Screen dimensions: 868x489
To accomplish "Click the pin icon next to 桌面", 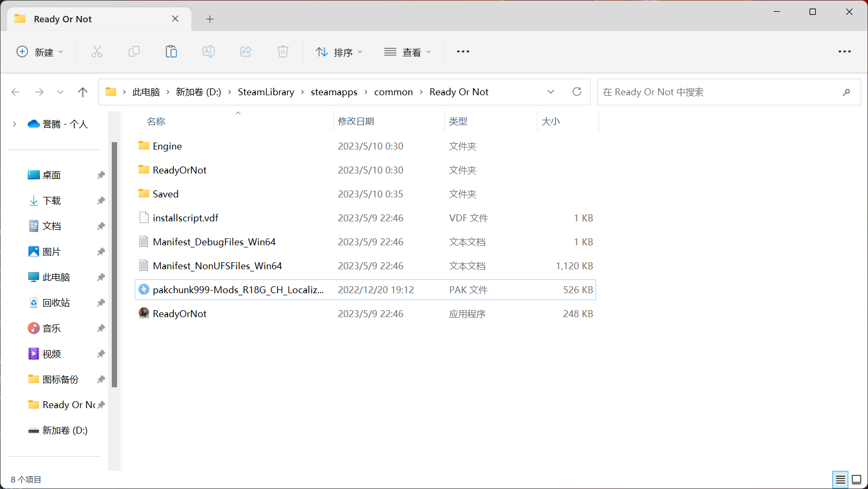I will [101, 175].
